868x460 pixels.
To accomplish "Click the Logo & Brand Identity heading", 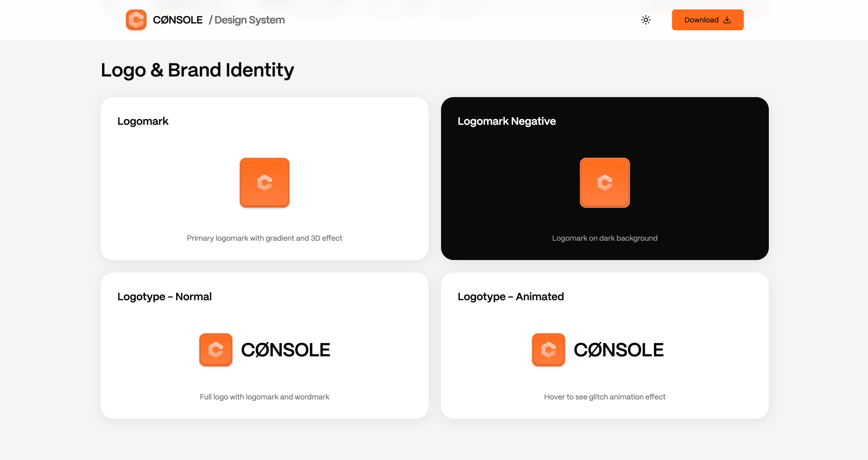I will [x=197, y=70].
